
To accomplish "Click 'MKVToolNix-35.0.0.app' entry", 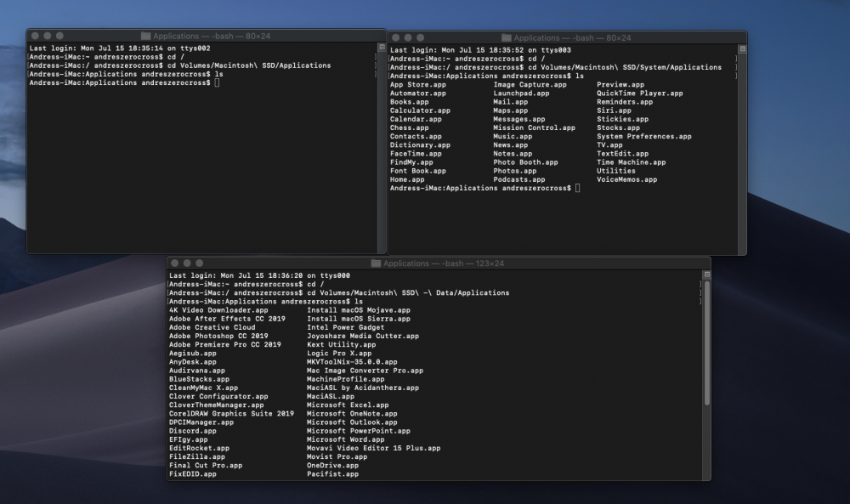I will tap(352, 362).
